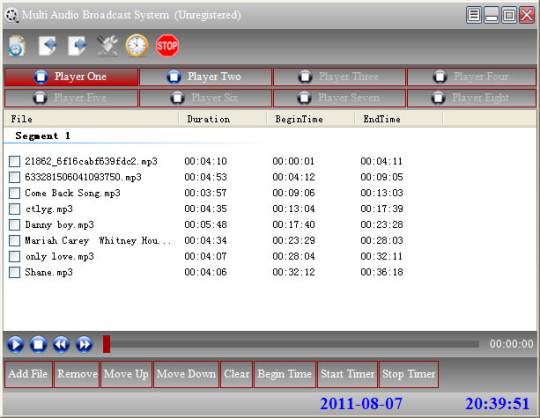Click the Stop Timer button
Screen dimensions: 540x418
coord(409,374)
